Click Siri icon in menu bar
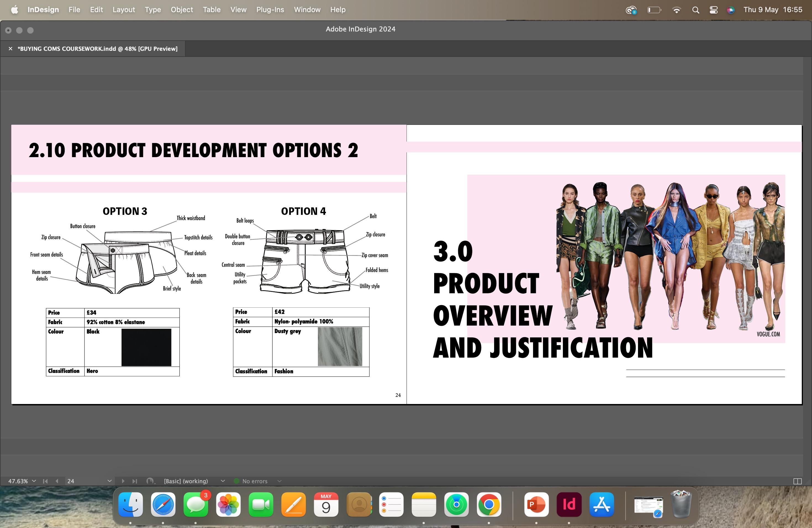 (731, 10)
